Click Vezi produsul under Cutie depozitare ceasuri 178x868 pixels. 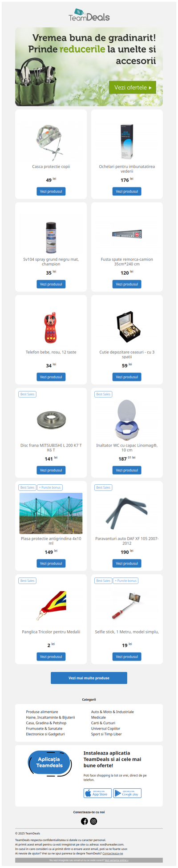127,377
